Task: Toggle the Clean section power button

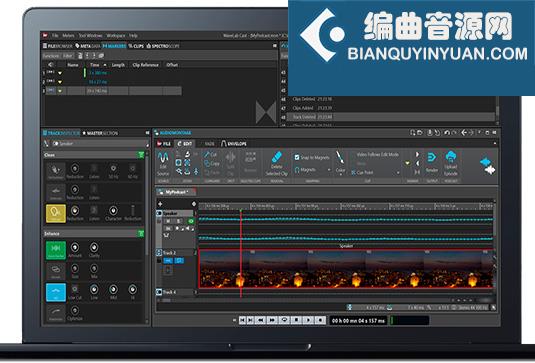Action: (x=141, y=155)
